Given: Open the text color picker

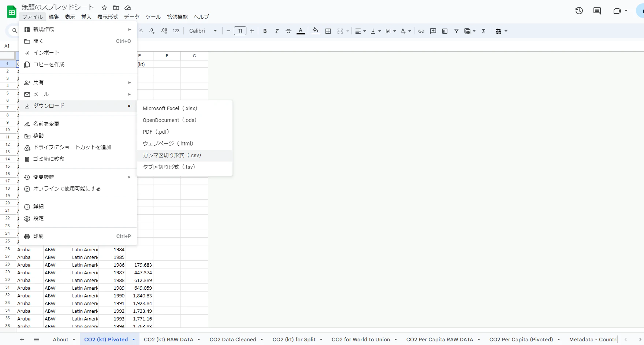Looking at the screenshot, I should [301, 31].
